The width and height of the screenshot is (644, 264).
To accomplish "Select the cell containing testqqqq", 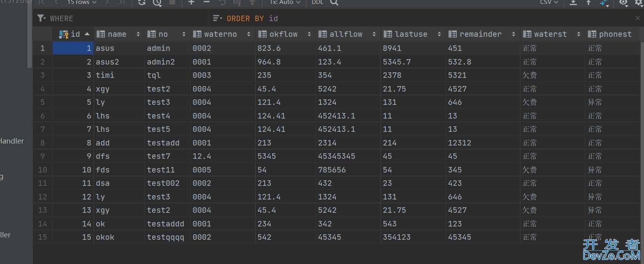I will [165, 237].
